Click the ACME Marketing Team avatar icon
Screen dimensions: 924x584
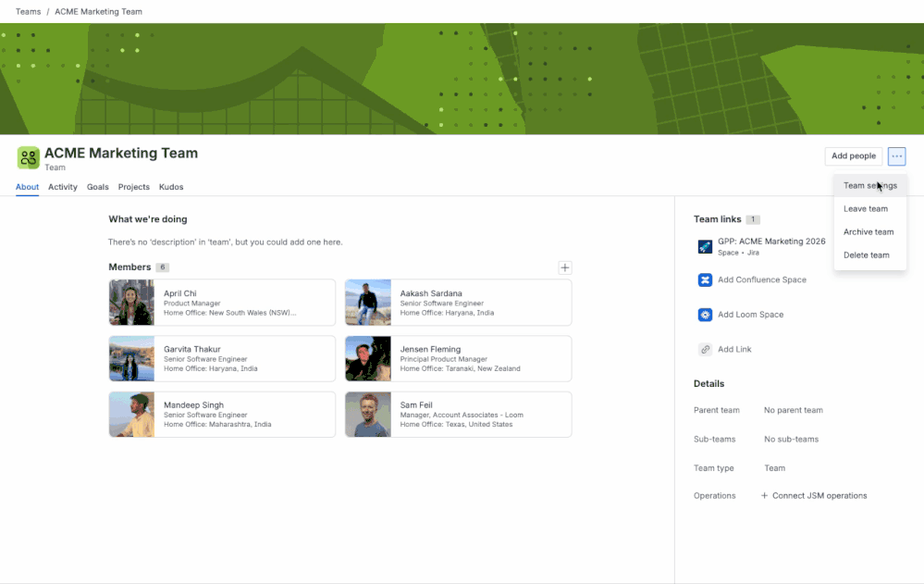(x=29, y=158)
